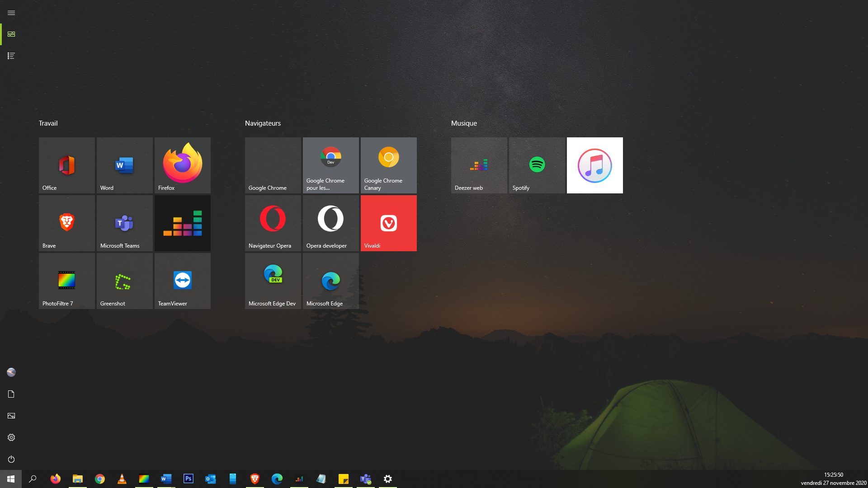Open the Firefox tile in Travail group
868x488 pixels.
pos(183,165)
